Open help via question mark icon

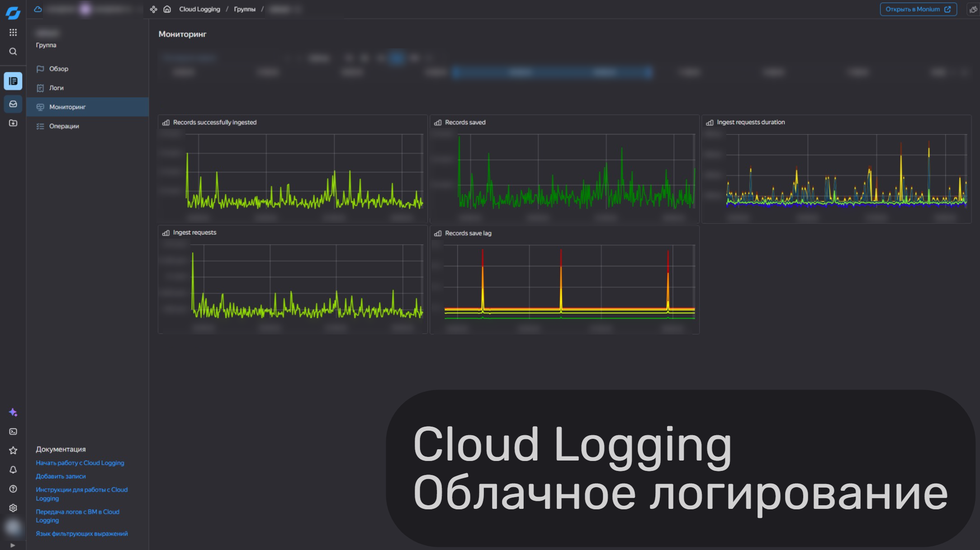click(x=13, y=489)
